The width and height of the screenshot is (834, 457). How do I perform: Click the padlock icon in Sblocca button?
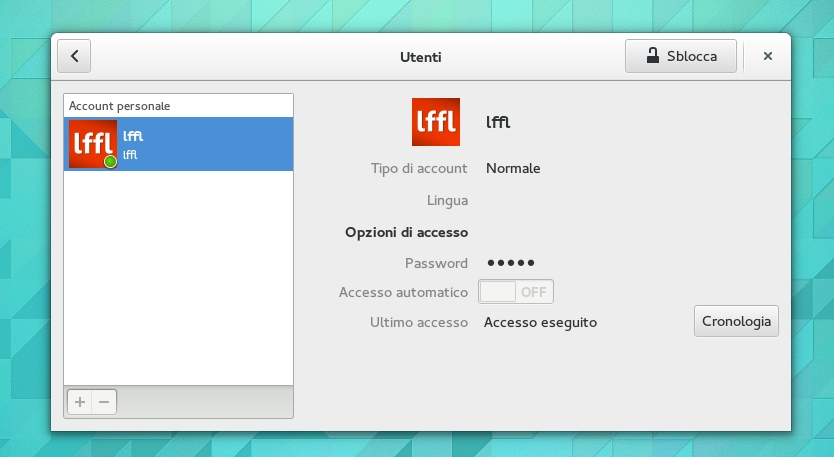pos(652,56)
